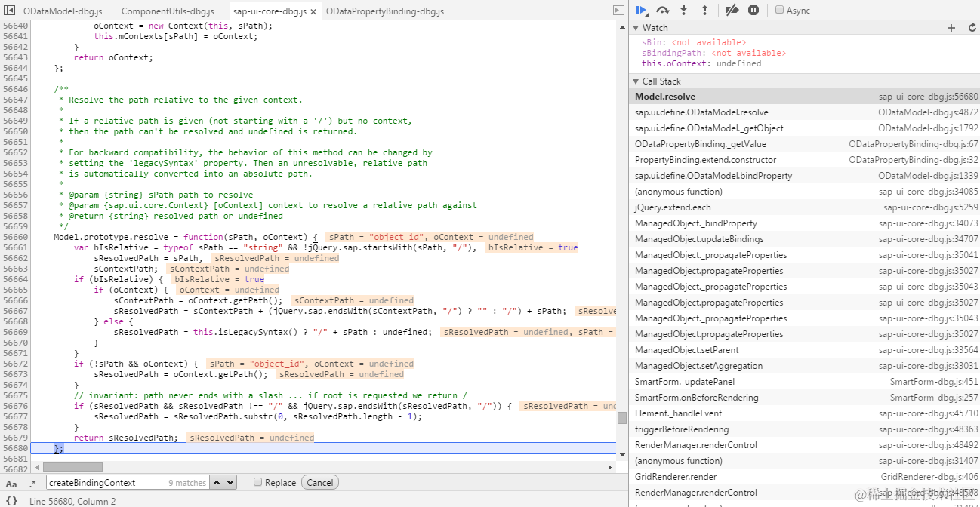980x507 pixels.
Task: Select triggerBeforeRendering stack frame
Action: 804,429
